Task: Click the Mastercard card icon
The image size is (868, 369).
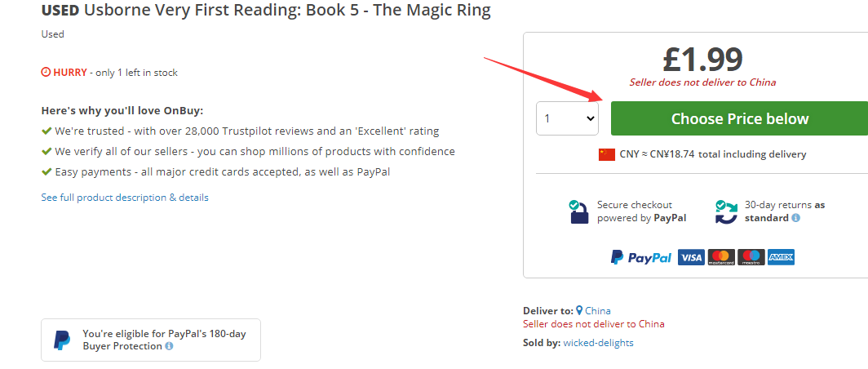Action: (721, 257)
